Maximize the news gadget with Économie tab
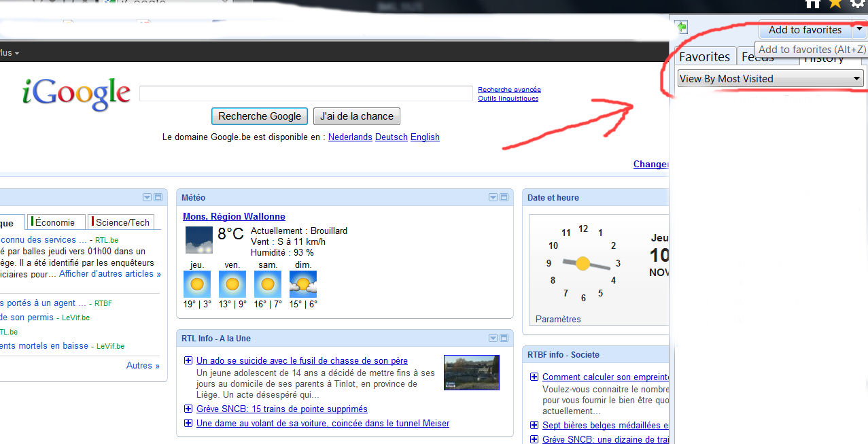This screenshot has height=444, width=868. [158, 197]
